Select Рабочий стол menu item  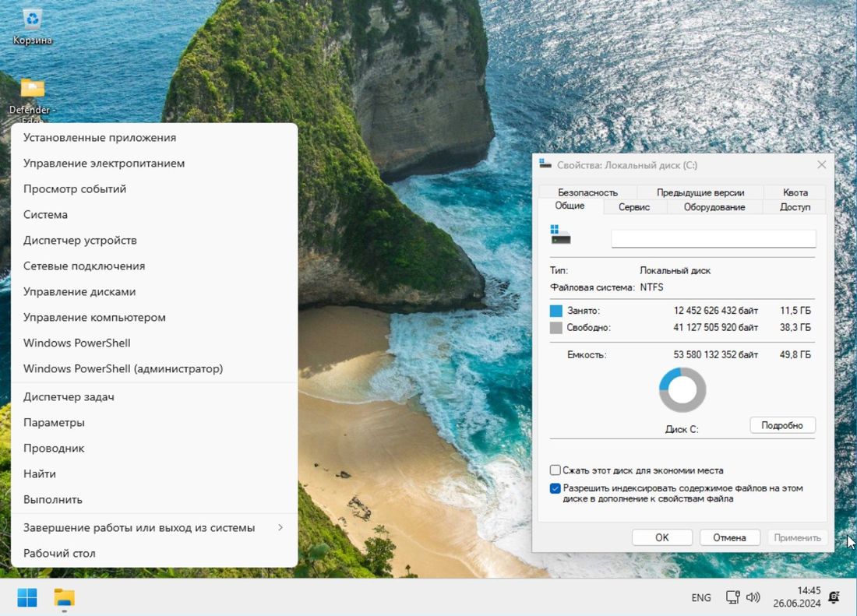tap(154, 553)
